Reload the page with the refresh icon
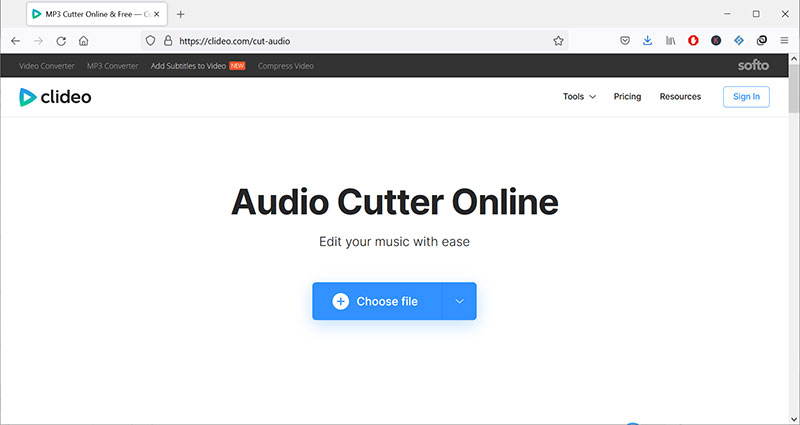The width and height of the screenshot is (800, 425). coord(61,41)
